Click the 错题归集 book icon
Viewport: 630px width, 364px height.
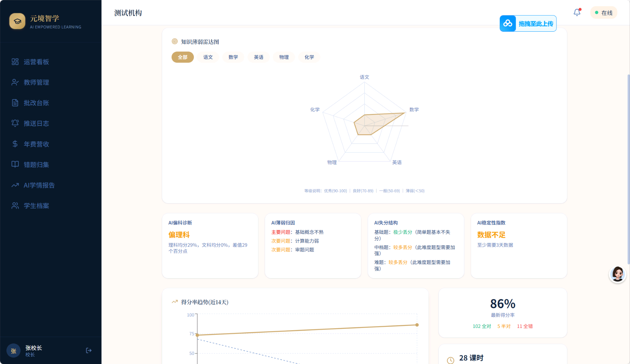(15, 164)
